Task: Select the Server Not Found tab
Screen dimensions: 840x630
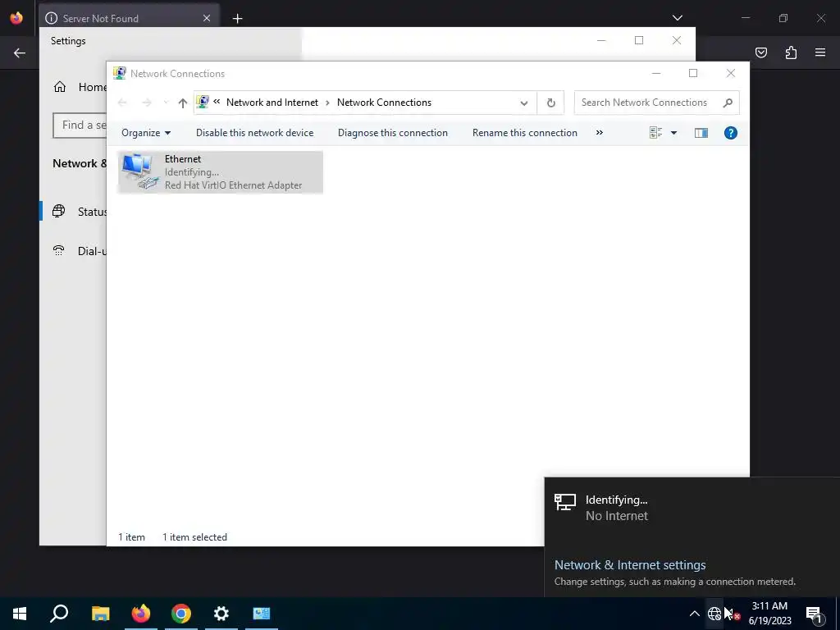Action: click(x=129, y=18)
